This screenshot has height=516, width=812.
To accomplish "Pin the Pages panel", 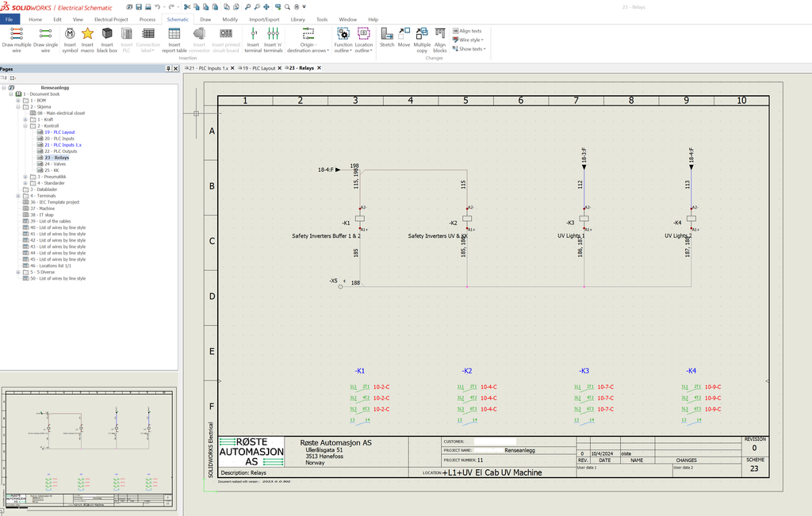I will pos(168,68).
